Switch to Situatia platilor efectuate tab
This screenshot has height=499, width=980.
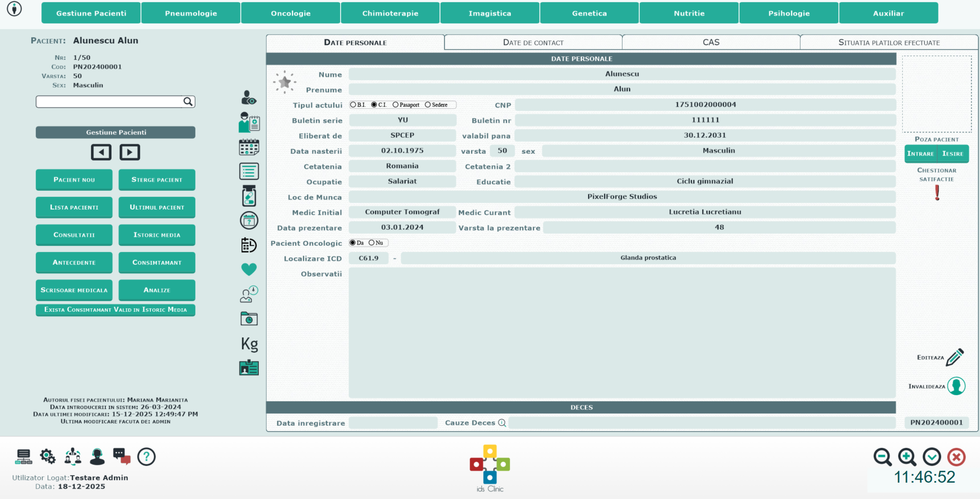pos(889,42)
